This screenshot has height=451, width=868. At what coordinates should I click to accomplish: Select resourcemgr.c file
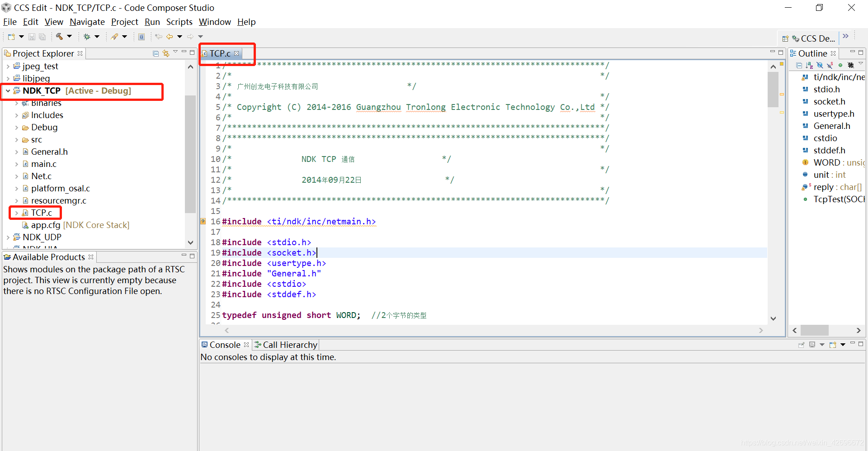coord(59,201)
